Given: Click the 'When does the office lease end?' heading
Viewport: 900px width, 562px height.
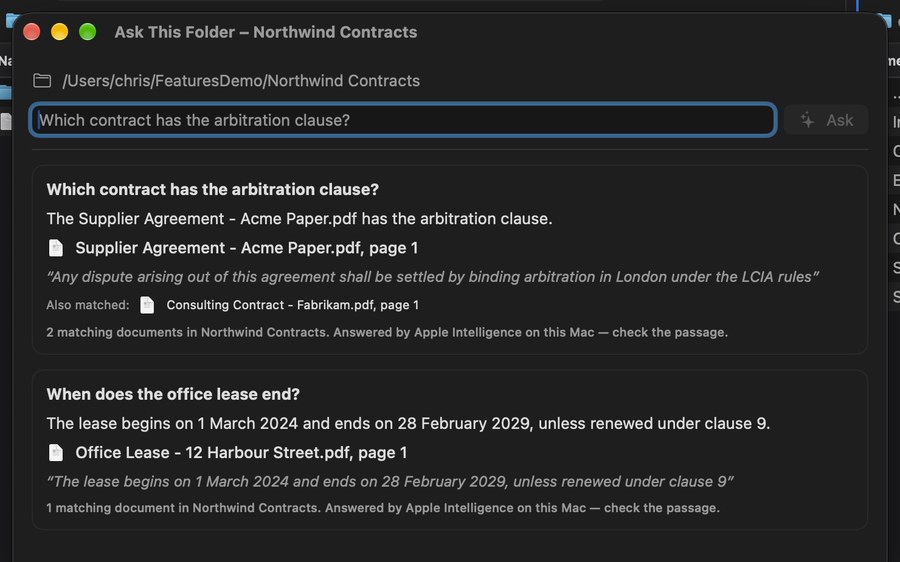Looking at the screenshot, I should (x=173, y=394).
